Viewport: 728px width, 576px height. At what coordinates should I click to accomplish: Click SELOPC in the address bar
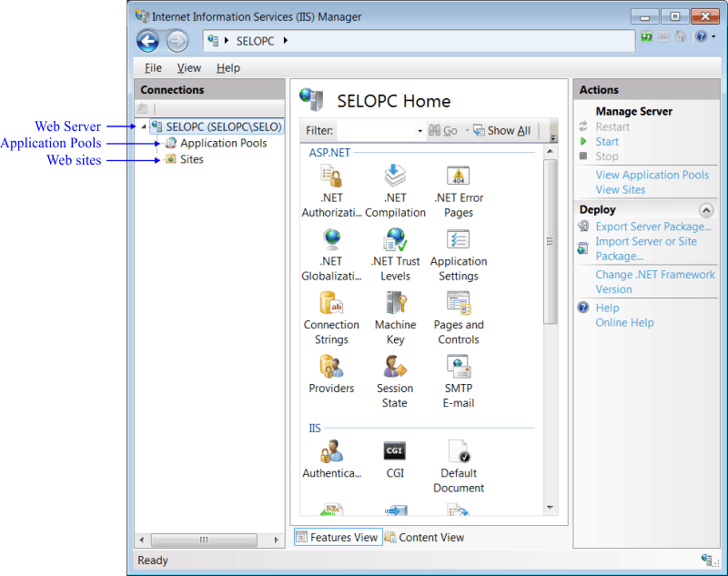(x=255, y=41)
